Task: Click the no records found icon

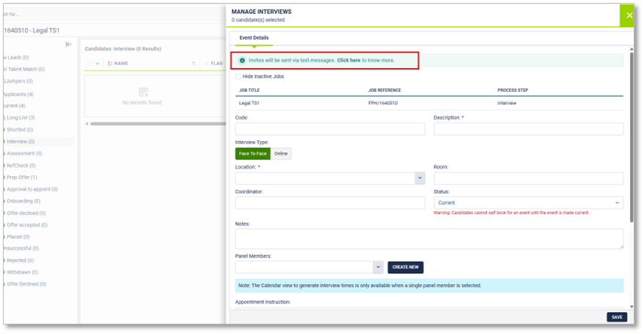Action: click(x=143, y=92)
